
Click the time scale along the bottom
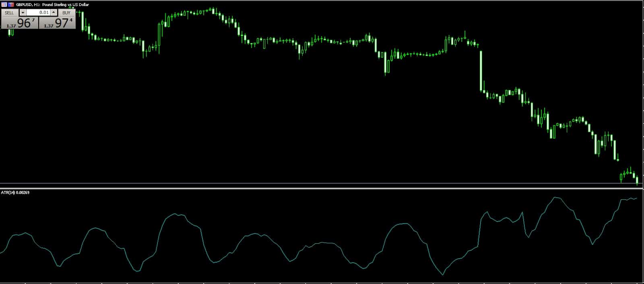(x=322, y=283)
